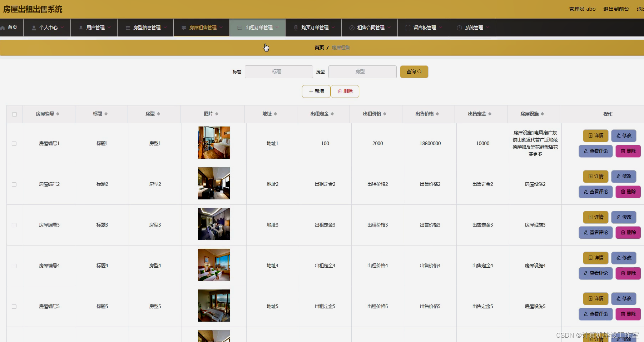Click the clock icon in 系统管理

[x=459, y=28]
